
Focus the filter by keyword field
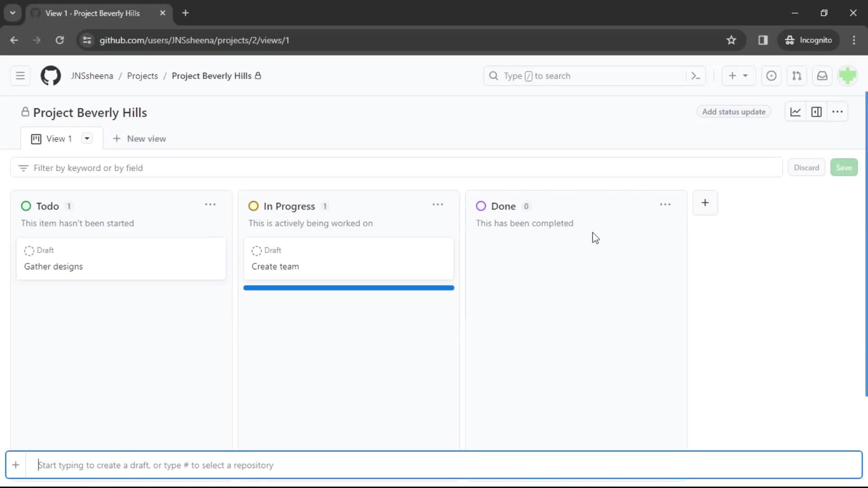[396, 168]
